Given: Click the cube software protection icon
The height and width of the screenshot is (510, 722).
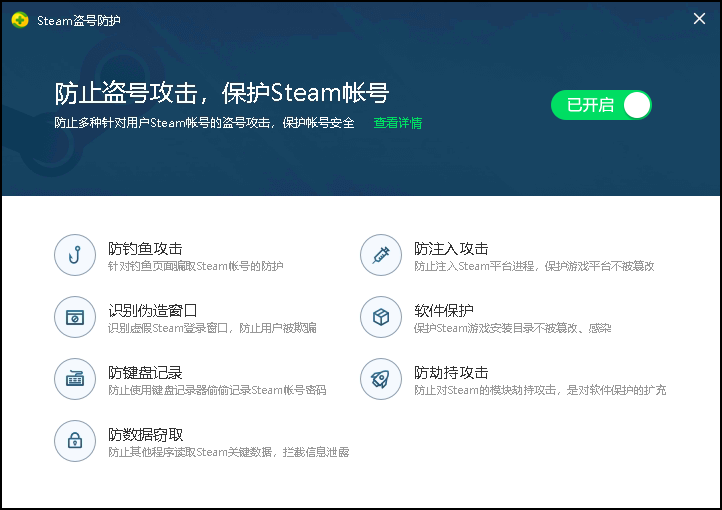Looking at the screenshot, I should point(381,317).
